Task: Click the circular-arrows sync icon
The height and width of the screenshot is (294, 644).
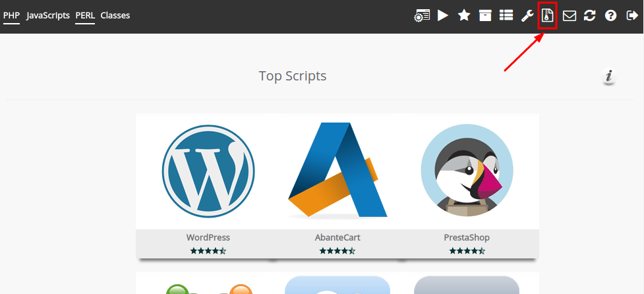Action: 590,16
